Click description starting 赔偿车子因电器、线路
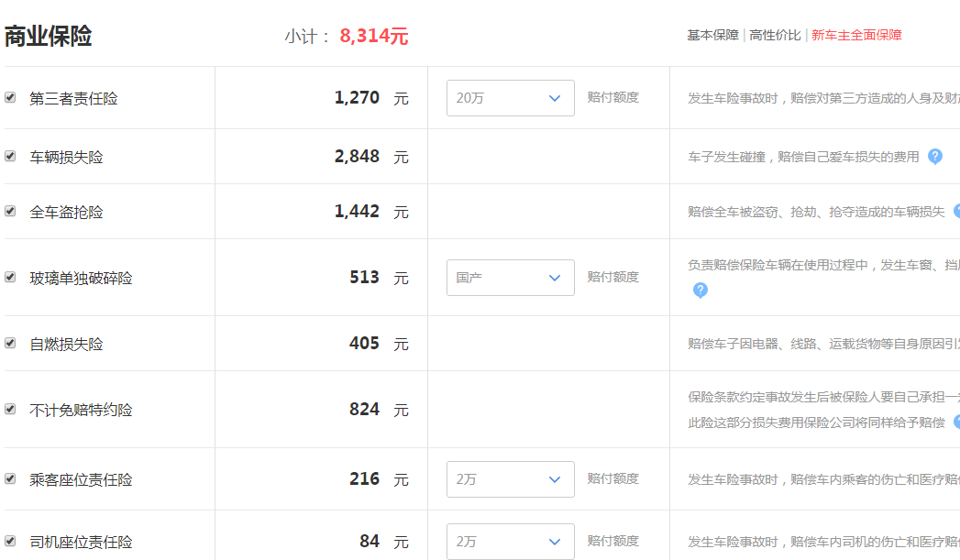The image size is (960, 560). pos(823,344)
